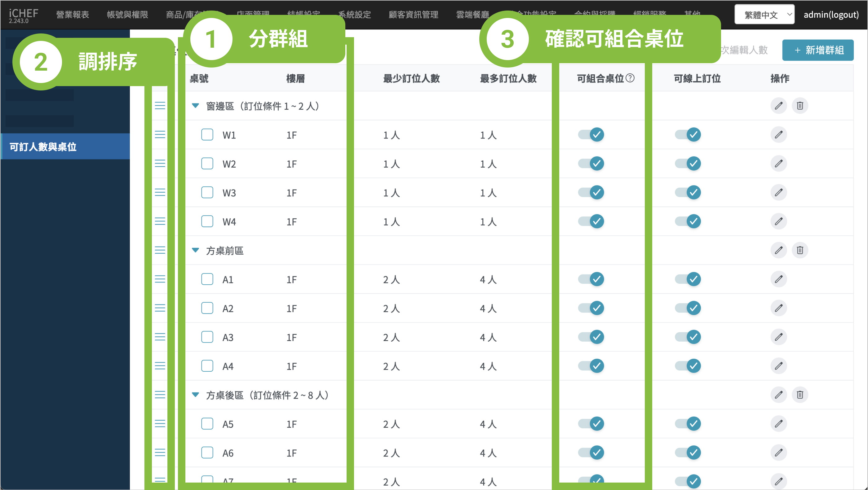Viewport: 868px width, 490px height.
Task: Click drag handle icon for table W2
Action: tap(160, 164)
